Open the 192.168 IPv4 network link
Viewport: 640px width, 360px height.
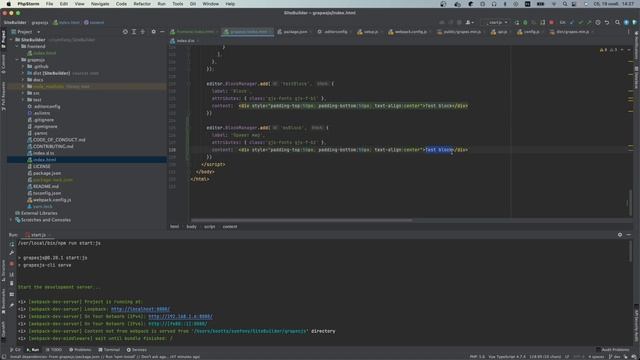[180, 317]
